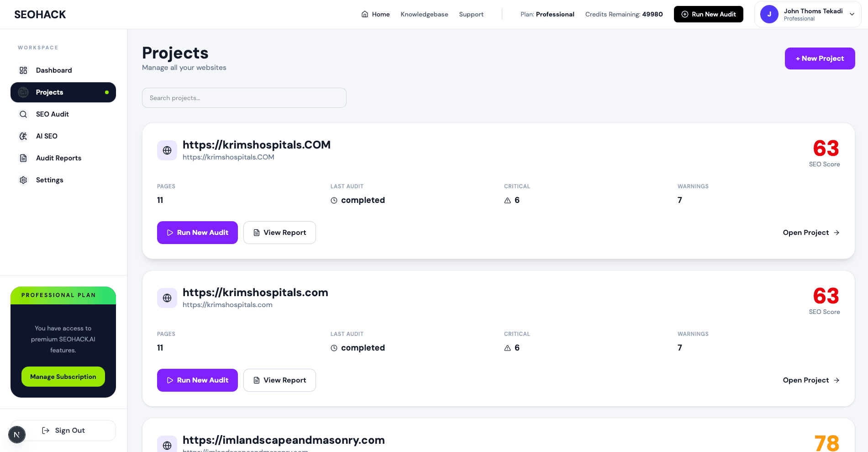Click the Open Project arrow for krimshospitals.com lowercase
The height and width of the screenshot is (452, 868).
836,380
